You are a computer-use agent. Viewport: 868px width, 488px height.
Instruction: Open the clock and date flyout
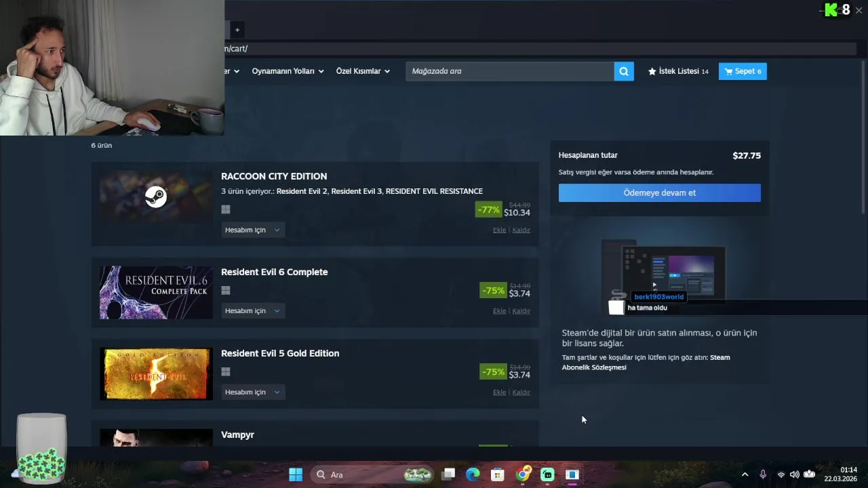coord(841,474)
